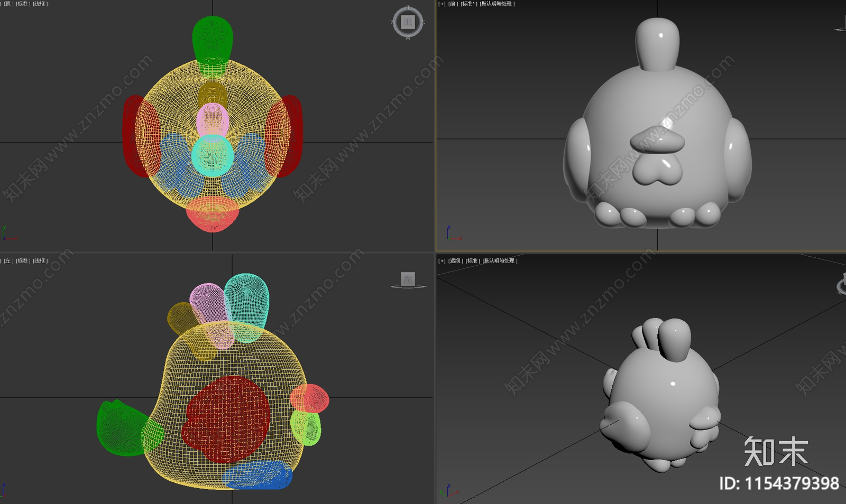
Task: Open [标准] menu in the perspective viewport
Action: (x=473, y=260)
